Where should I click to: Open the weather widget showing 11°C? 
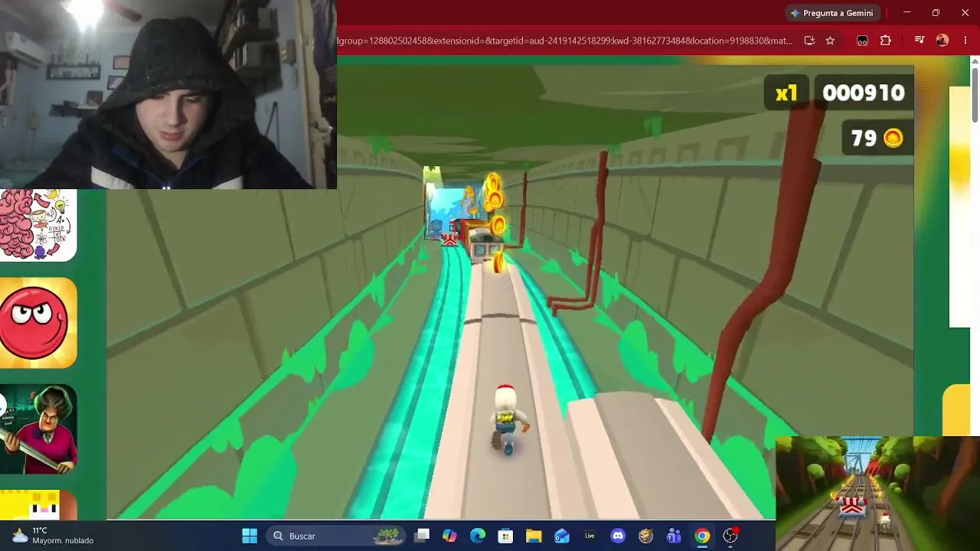(52, 536)
